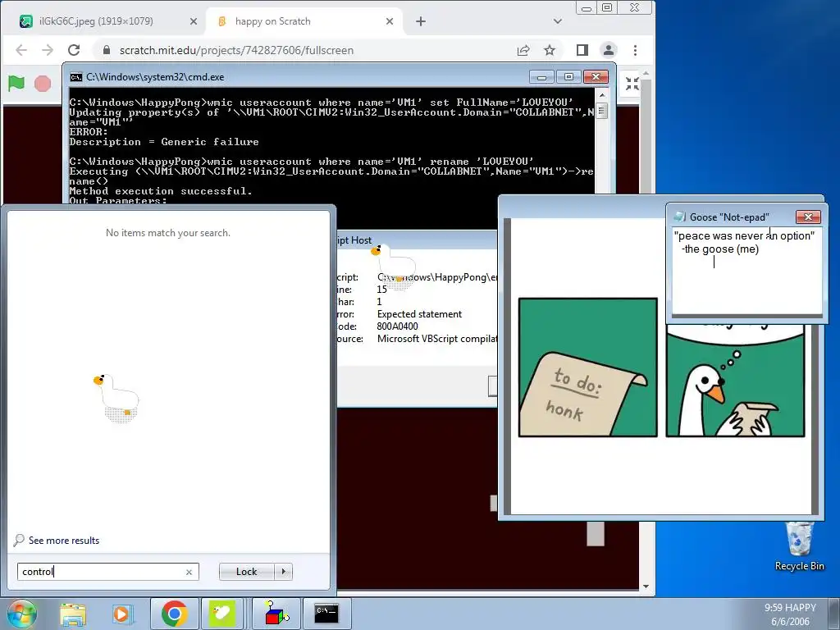Click the red stop icon in Scratch

coord(43,84)
